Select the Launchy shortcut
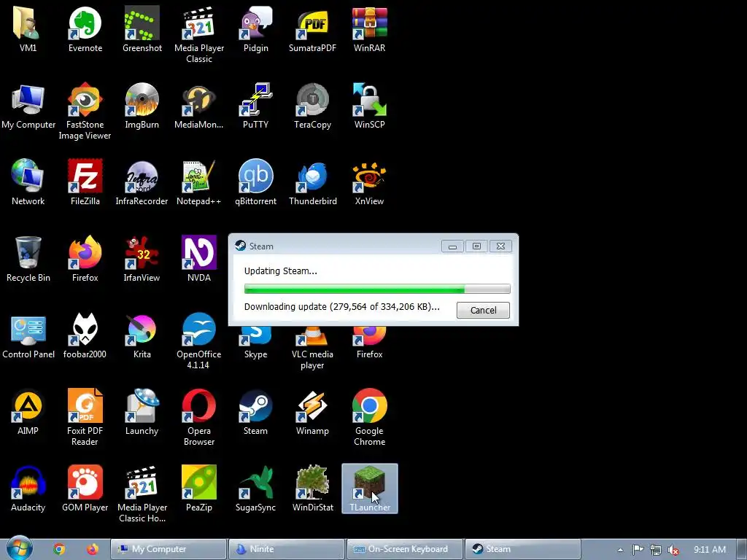The height and width of the screenshot is (560, 747). (x=142, y=413)
